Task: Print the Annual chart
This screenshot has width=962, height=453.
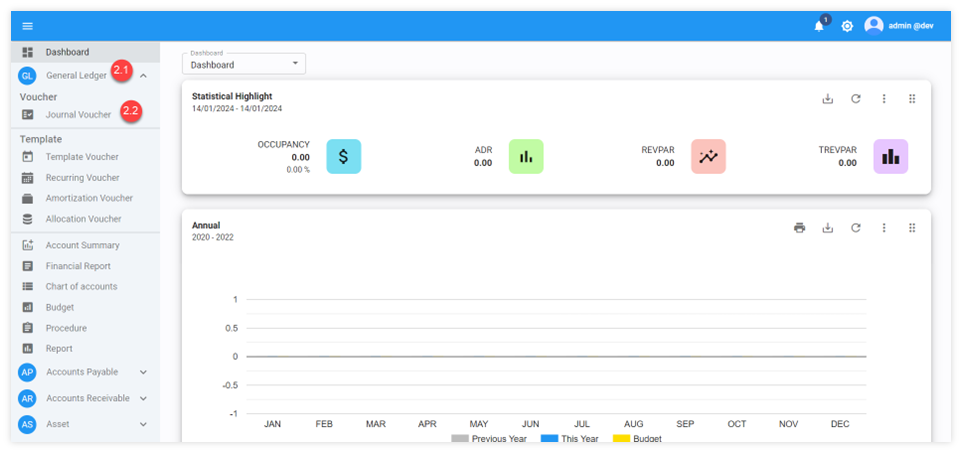Action: point(799,228)
